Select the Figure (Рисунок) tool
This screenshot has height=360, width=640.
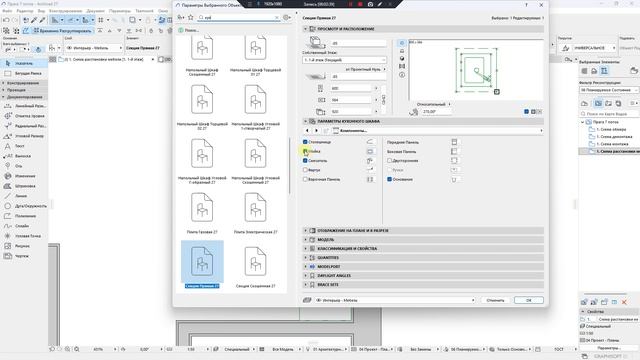24,246
